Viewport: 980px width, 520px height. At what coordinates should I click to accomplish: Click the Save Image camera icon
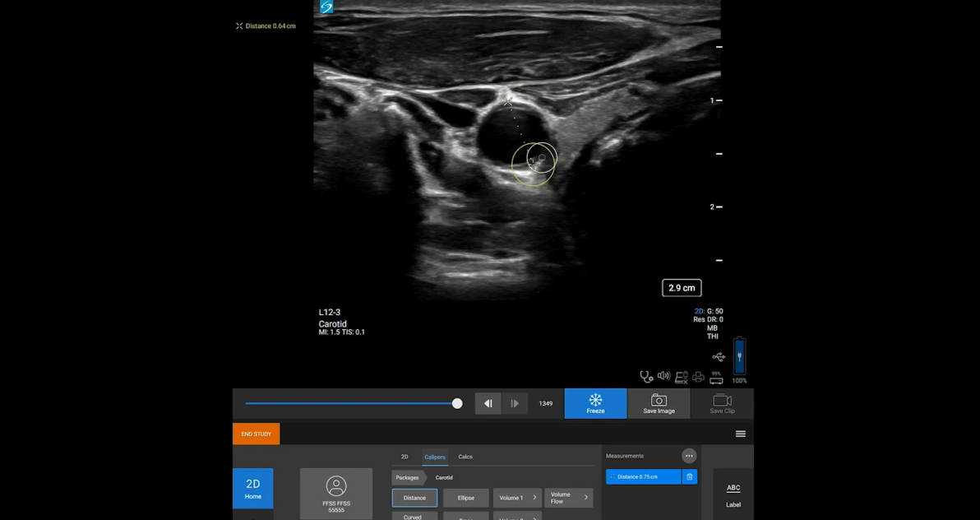click(659, 403)
